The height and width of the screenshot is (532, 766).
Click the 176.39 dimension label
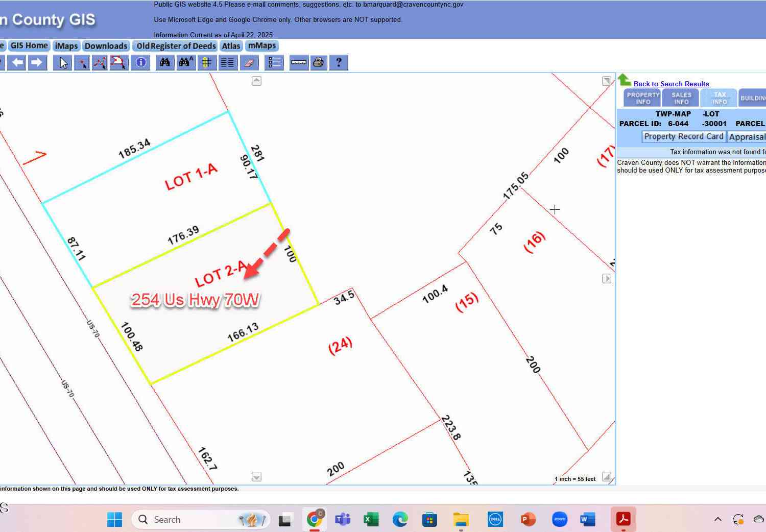(183, 235)
